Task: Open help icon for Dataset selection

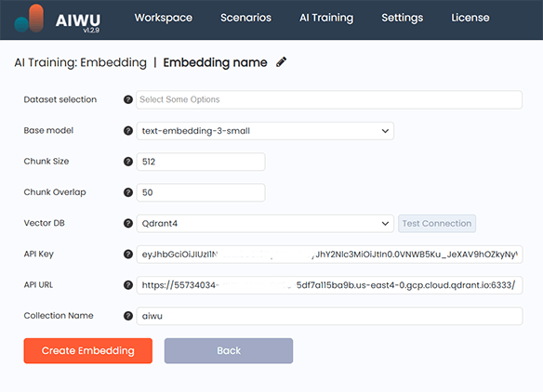Action: (128, 99)
